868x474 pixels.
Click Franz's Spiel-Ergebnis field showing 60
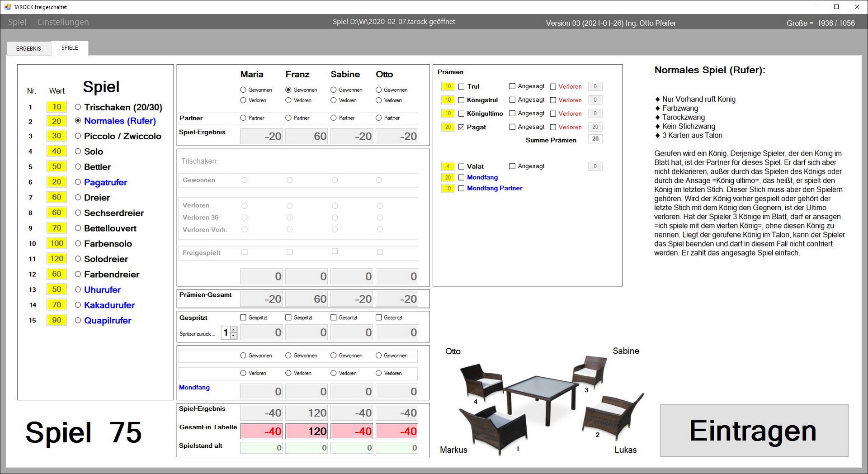306,136
